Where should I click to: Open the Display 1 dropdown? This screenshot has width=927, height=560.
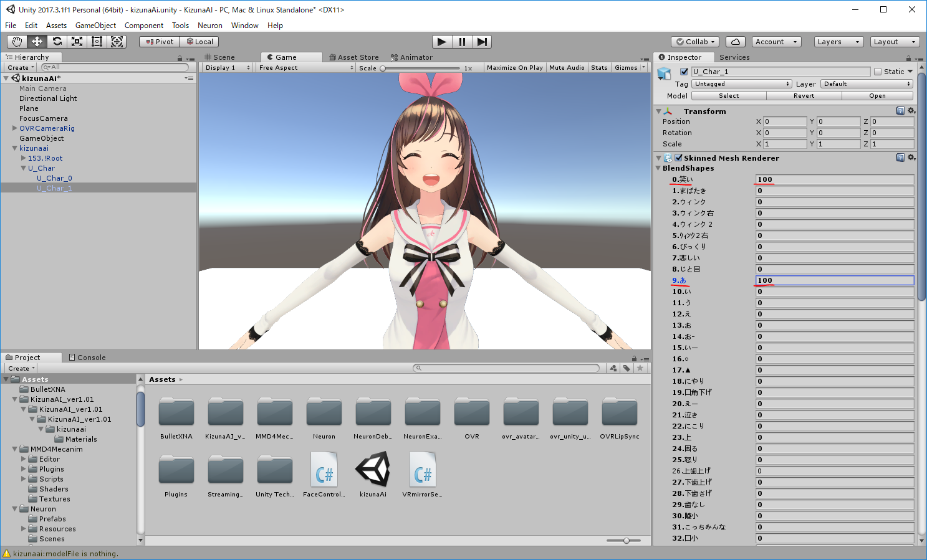click(227, 67)
